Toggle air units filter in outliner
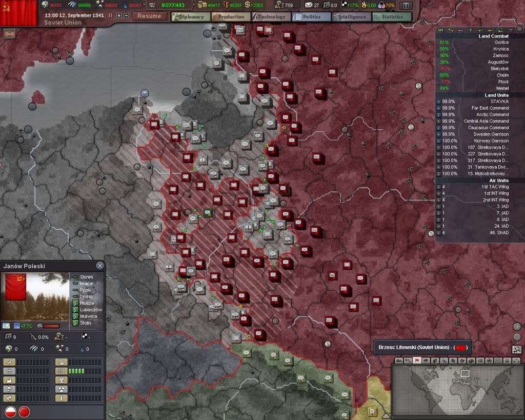The height and width of the screenshot is (420, 525). 450,30
